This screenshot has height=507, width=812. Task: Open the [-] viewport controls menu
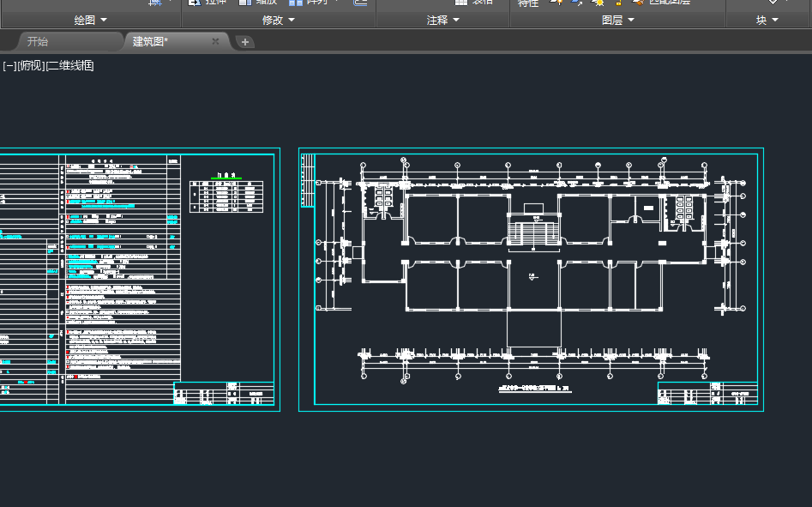coord(9,65)
